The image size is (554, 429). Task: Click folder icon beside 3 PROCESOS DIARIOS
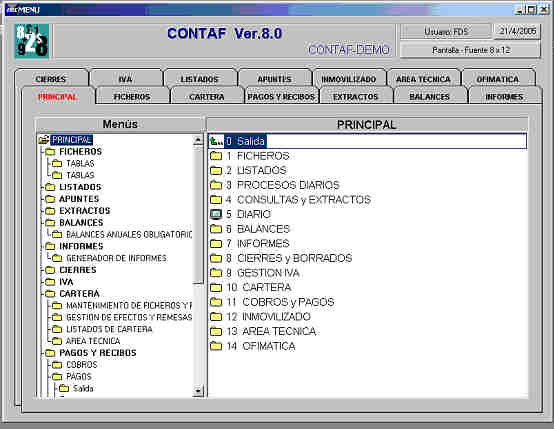[216, 185]
